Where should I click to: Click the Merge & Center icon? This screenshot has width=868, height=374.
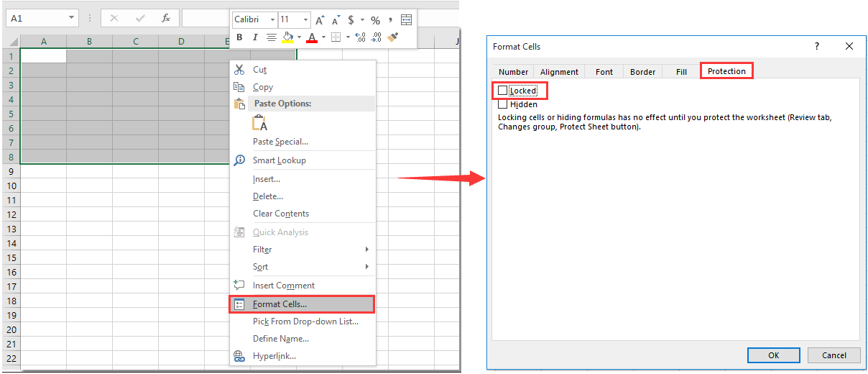(407, 20)
